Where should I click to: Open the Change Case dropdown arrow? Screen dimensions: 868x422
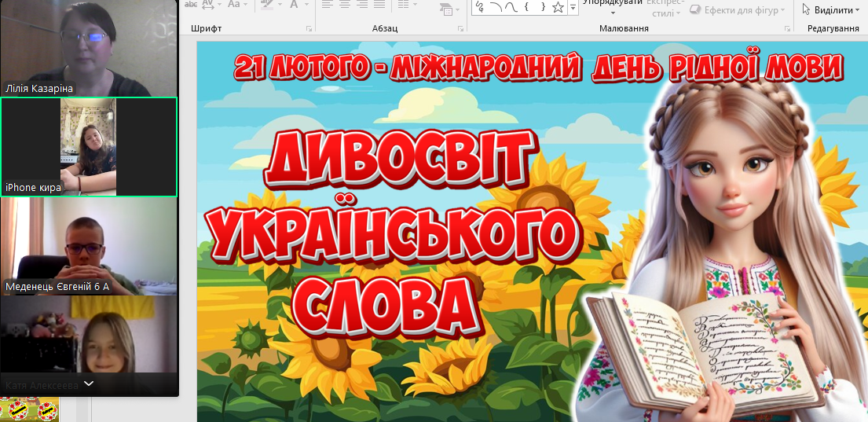tap(247, 5)
